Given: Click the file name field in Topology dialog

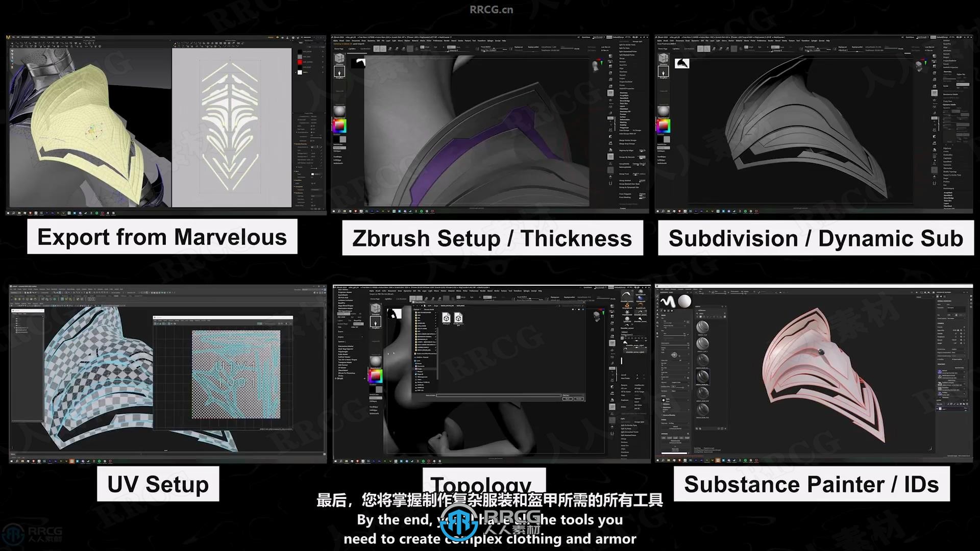Looking at the screenshot, I should 499,395.
